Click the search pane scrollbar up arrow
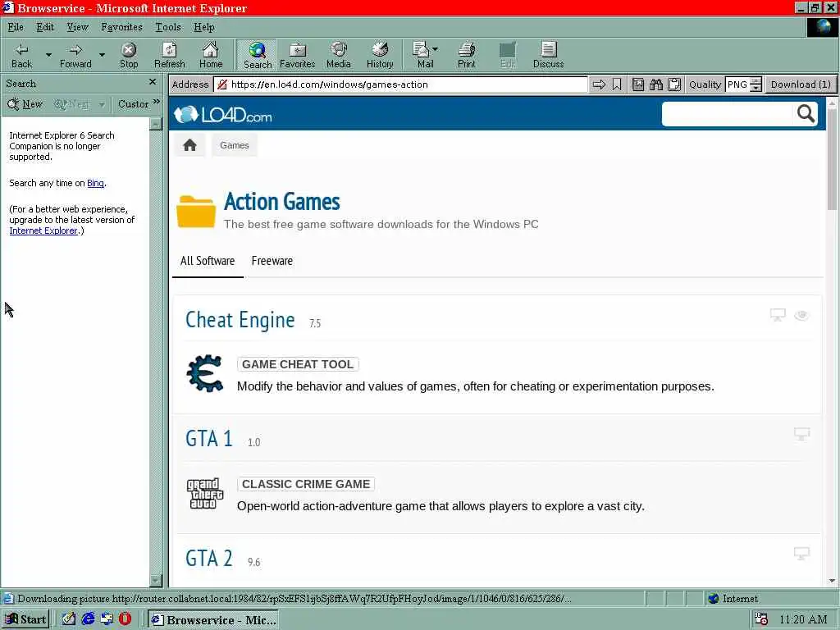This screenshot has height=630, width=840. (x=156, y=124)
